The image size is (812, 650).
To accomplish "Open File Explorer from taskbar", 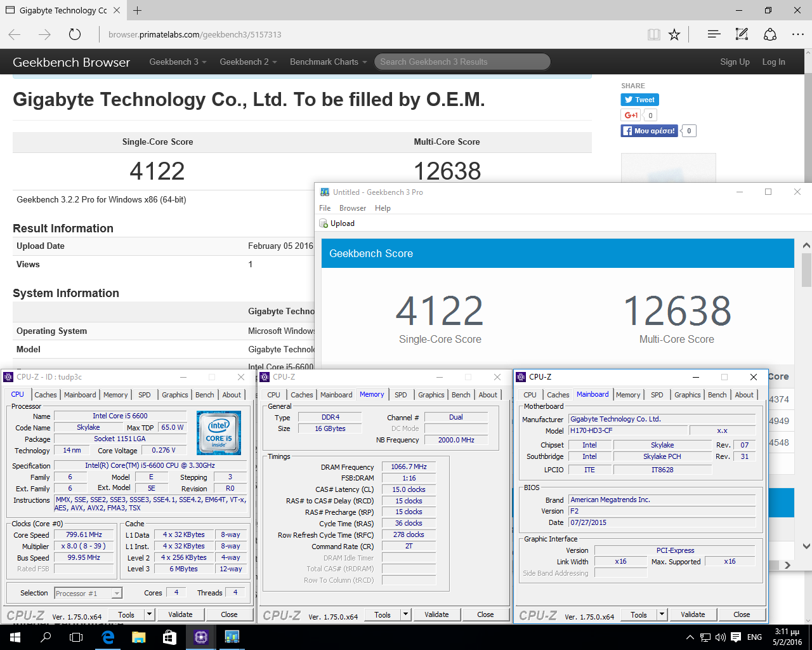I will 139,637.
